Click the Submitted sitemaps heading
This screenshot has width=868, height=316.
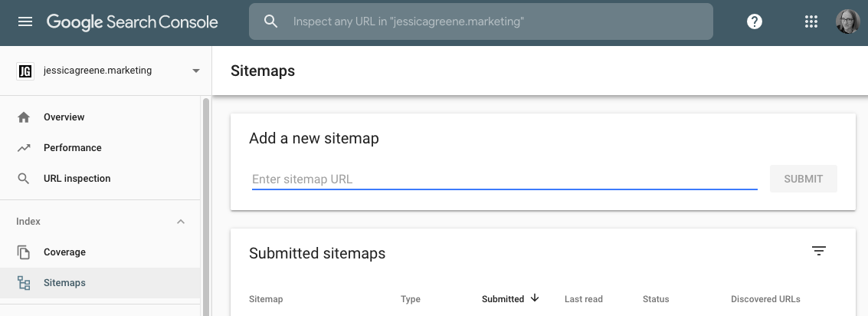pos(317,253)
